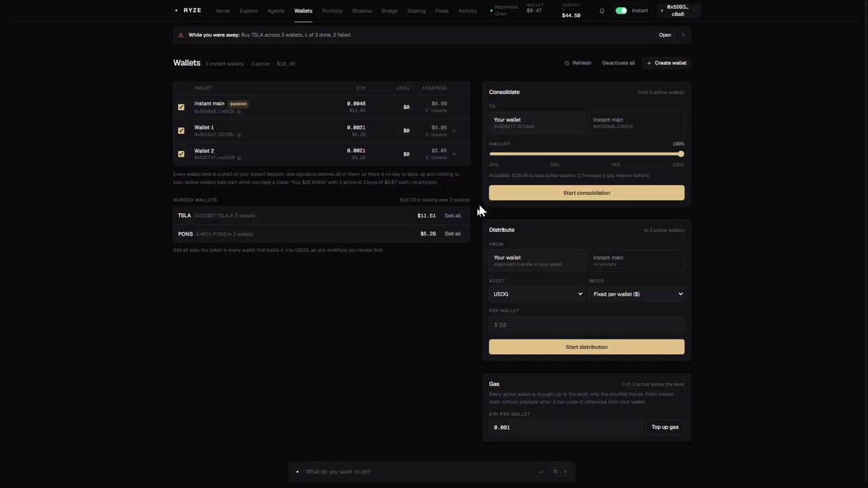Click the per wallet amount field

587,325
